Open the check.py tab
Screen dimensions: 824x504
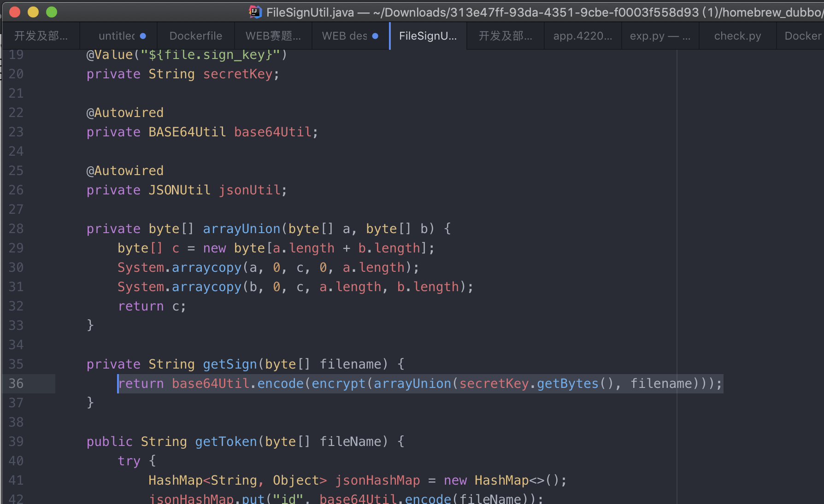tap(737, 36)
